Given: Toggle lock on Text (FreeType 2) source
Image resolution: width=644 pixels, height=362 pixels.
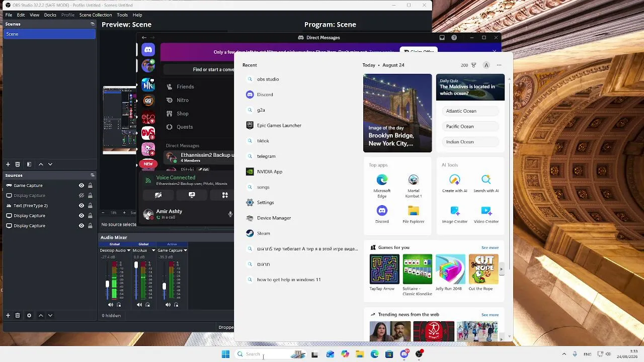Looking at the screenshot, I should pyautogui.click(x=90, y=206).
